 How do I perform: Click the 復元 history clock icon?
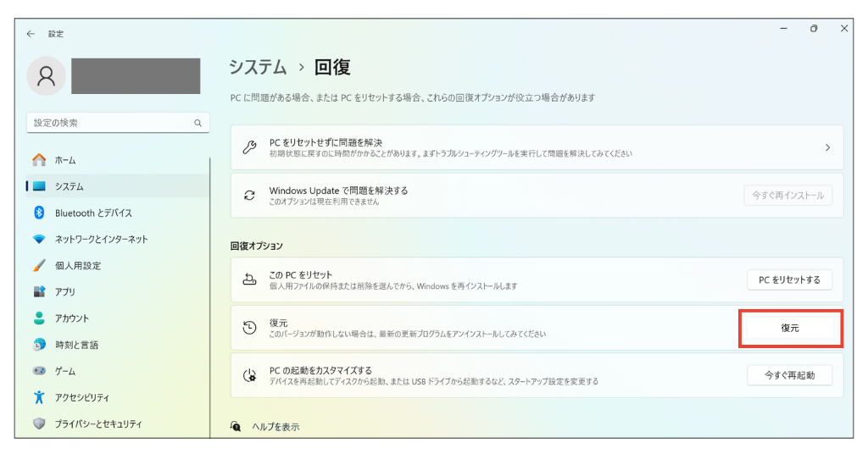[250, 327]
